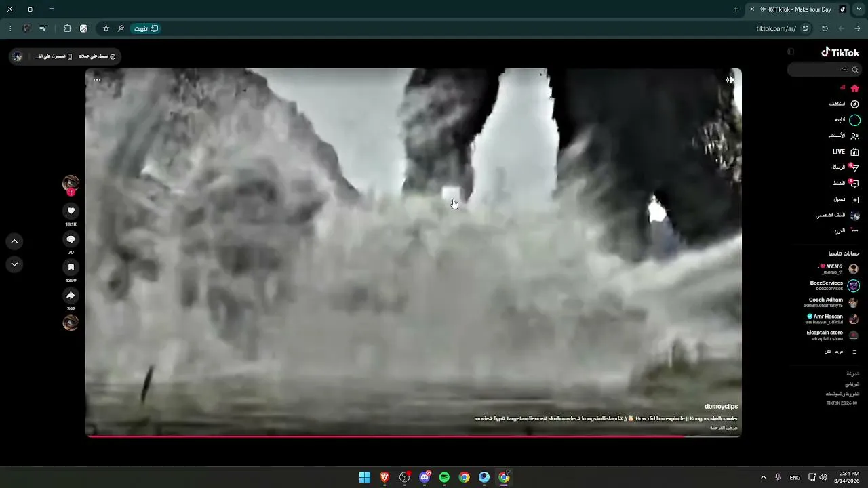Open the #targetaudience hashtag

(x=526, y=419)
